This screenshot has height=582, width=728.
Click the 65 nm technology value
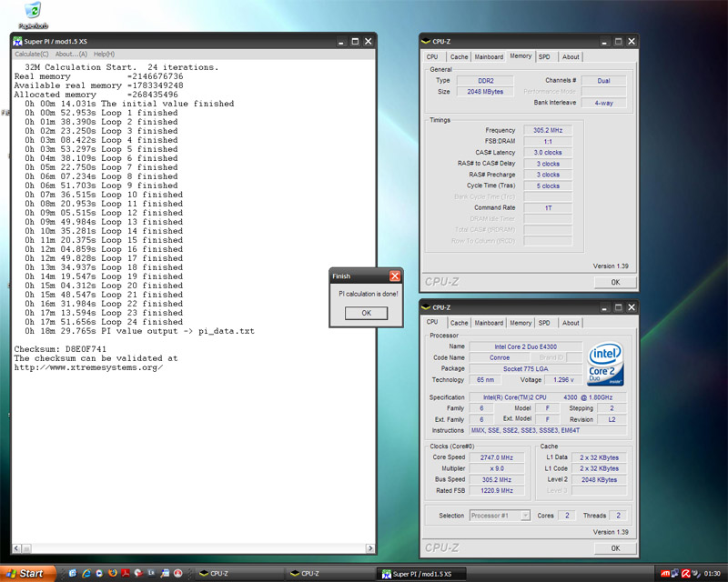pyautogui.click(x=486, y=379)
